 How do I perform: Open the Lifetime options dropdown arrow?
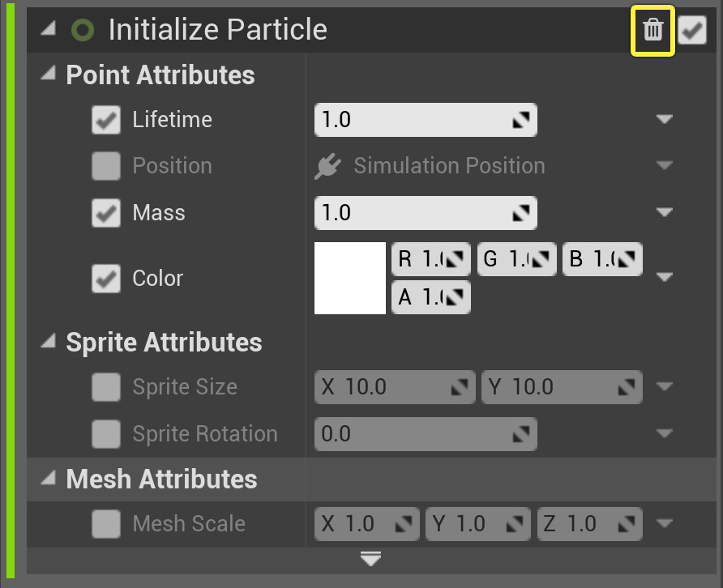tap(665, 119)
